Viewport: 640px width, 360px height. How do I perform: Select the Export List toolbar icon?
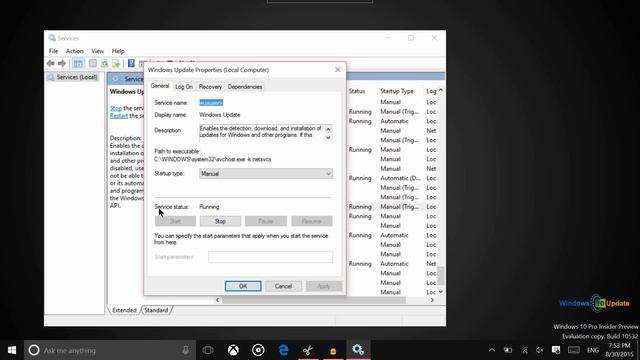pos(116,63)
